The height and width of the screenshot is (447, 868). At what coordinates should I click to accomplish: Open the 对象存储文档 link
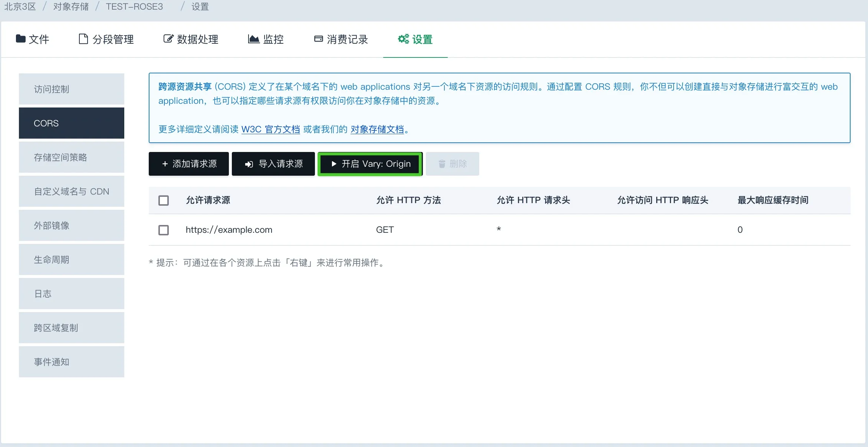click(377, 129)
